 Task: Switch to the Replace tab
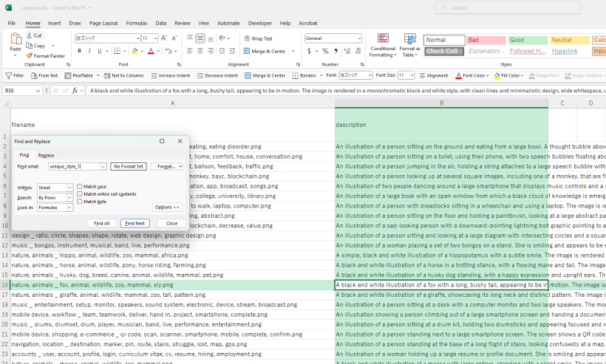pyautogui.click(x=46, y=155)
